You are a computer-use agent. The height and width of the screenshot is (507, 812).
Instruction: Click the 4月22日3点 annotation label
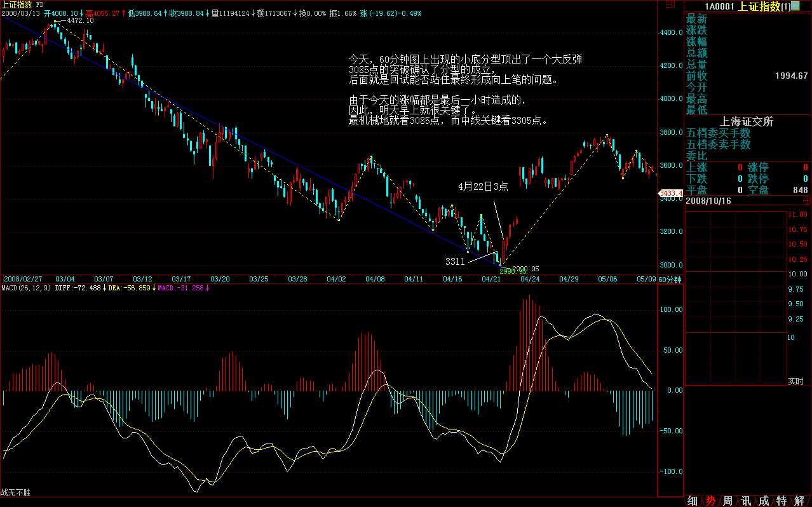(484, 187)
